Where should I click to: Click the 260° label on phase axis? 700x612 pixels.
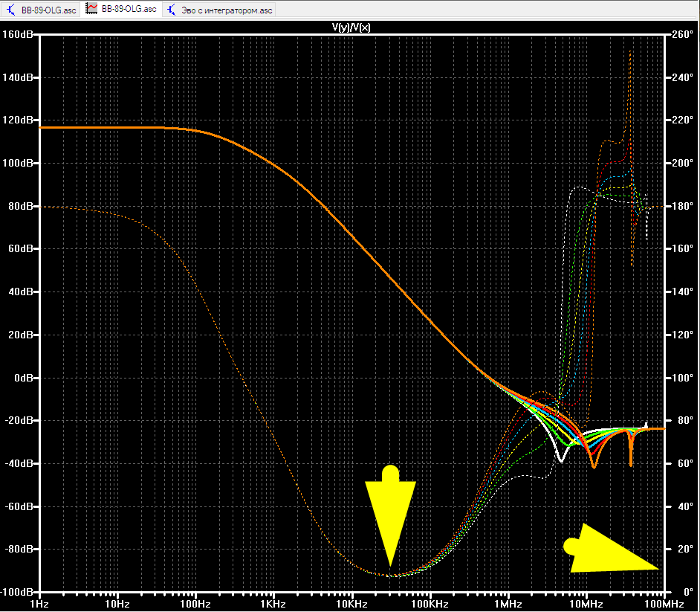[683, 34]
